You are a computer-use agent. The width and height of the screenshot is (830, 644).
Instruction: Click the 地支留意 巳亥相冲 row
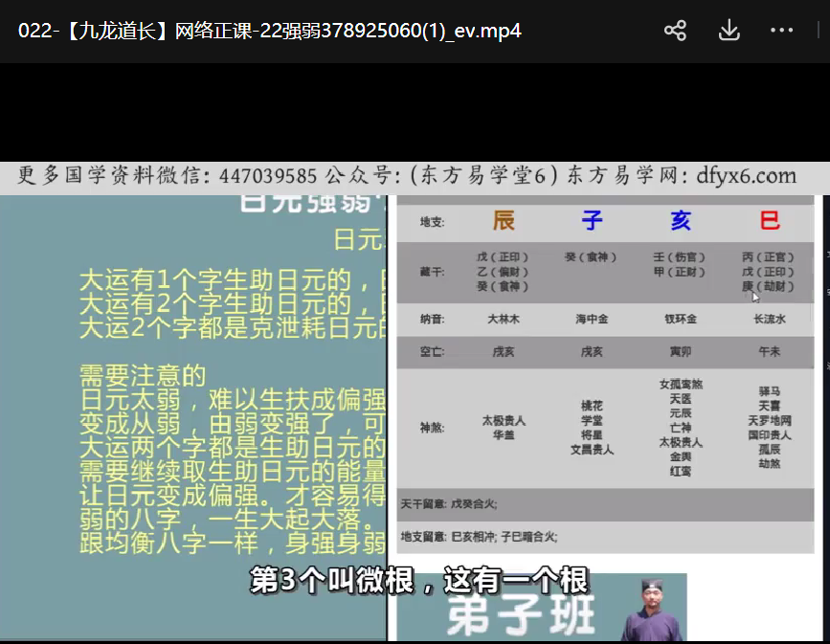[479, 536]
